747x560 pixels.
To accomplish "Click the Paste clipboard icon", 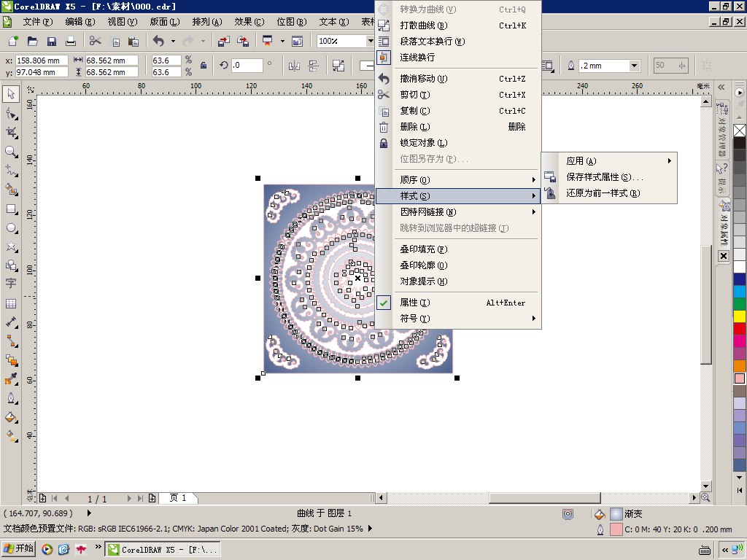I will pyautogui.click(x=133, y=42).
